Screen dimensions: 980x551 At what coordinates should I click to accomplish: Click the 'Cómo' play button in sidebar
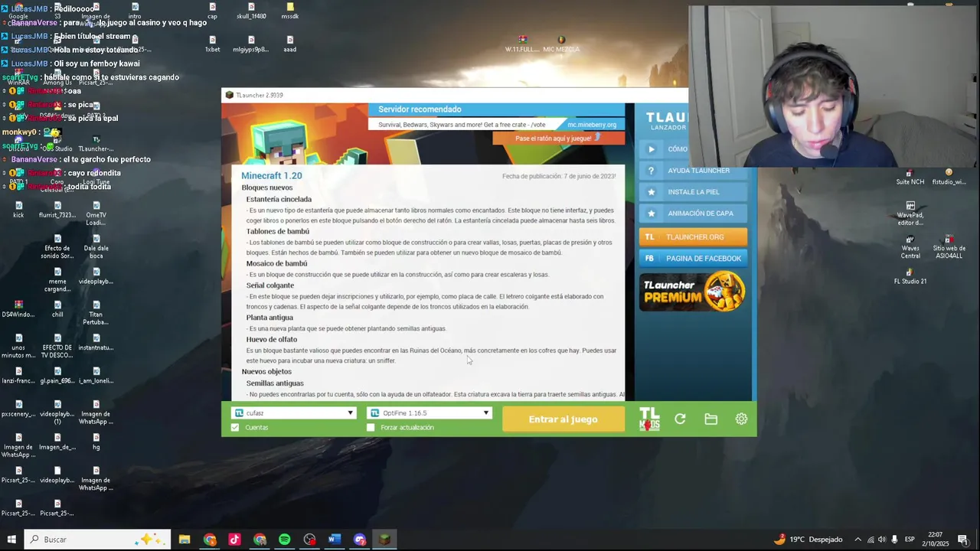[665, 149]
